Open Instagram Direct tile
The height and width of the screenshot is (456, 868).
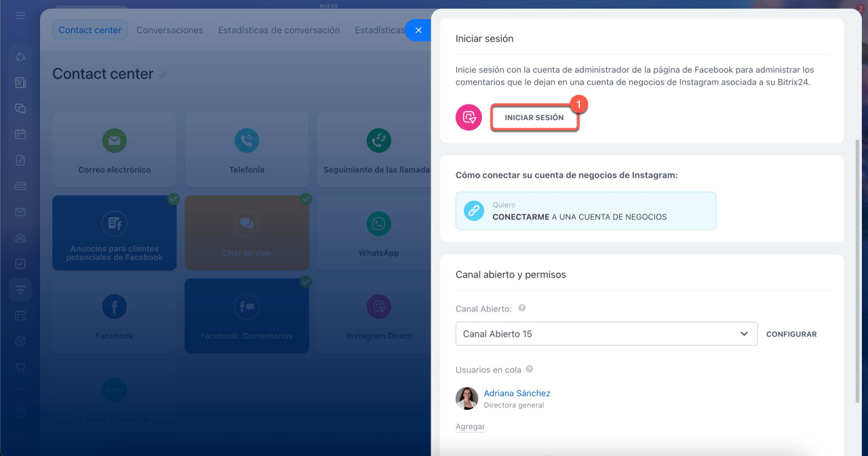pos(374,316)
